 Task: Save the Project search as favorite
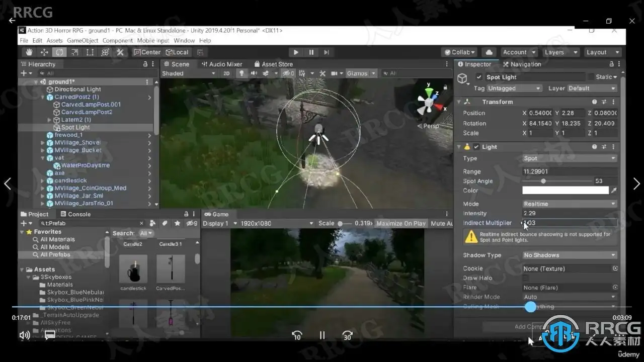coord(177,223)
